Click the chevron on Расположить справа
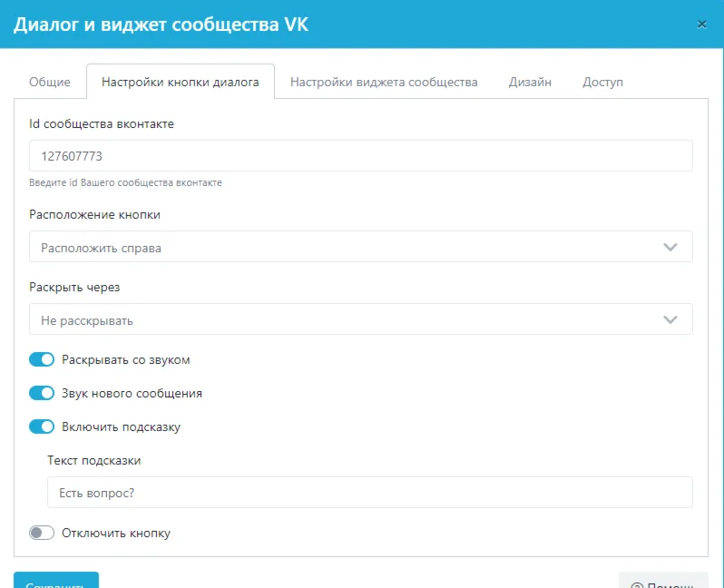This screenshot has width=724, height=588. (x=670, y=247)
